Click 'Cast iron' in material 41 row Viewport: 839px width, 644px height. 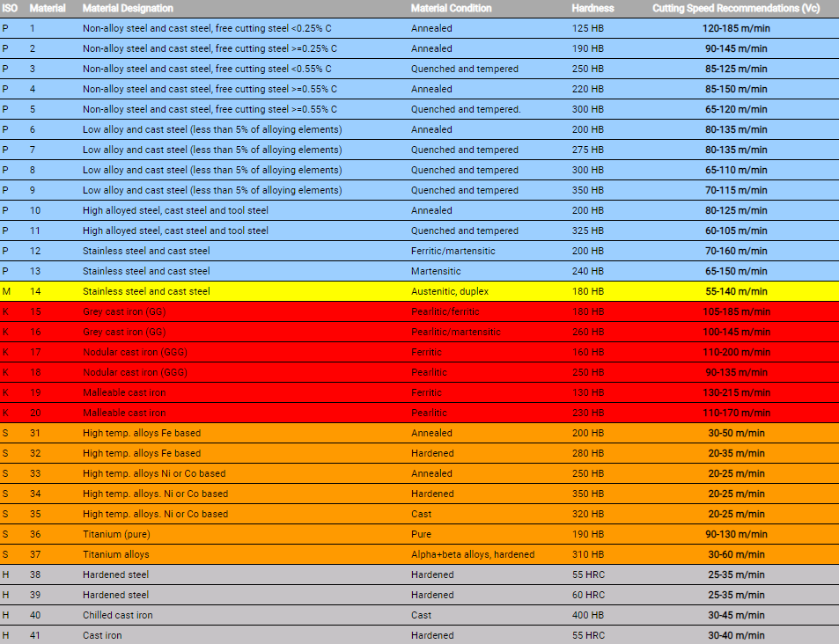(102, 635)
